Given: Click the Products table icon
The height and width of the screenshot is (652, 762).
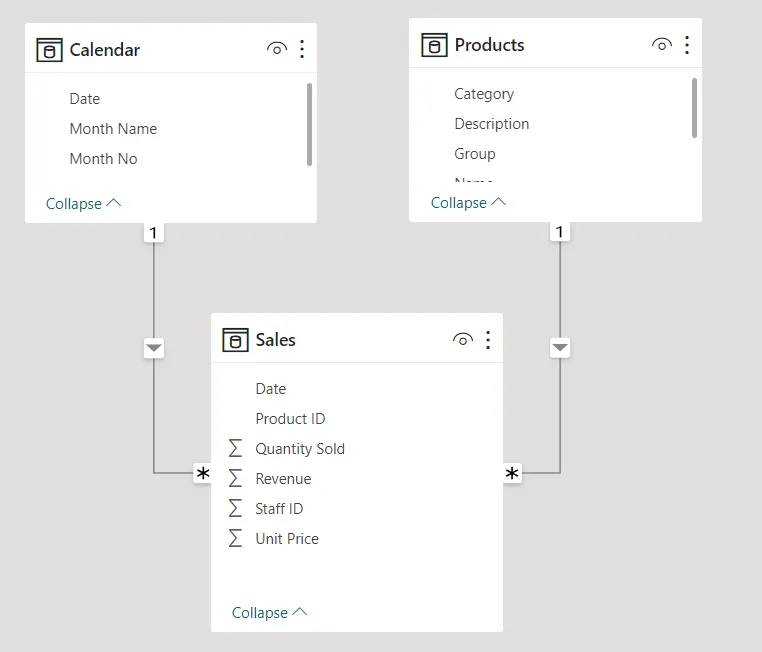Looking at the screenshot, I should (434, 45).
